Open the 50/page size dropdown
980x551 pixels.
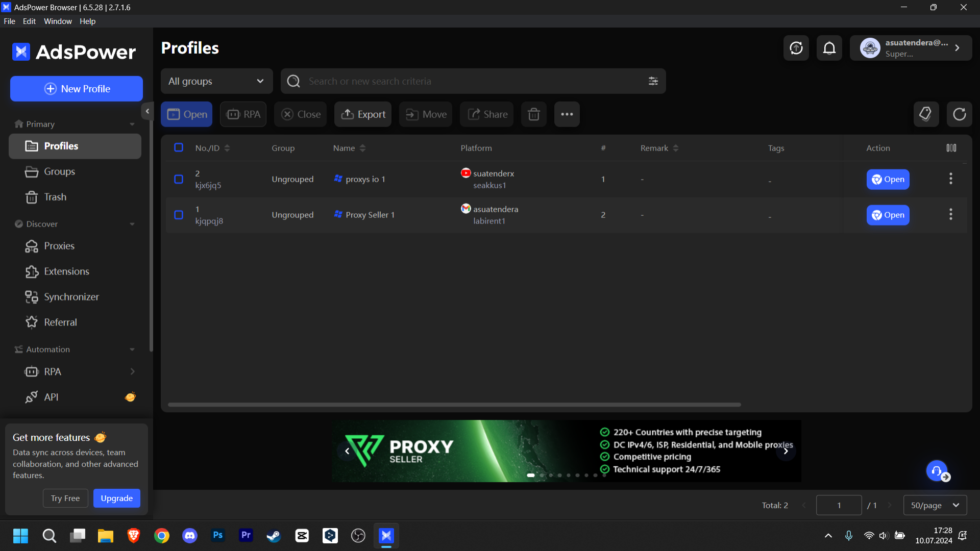tap(935, 505)
